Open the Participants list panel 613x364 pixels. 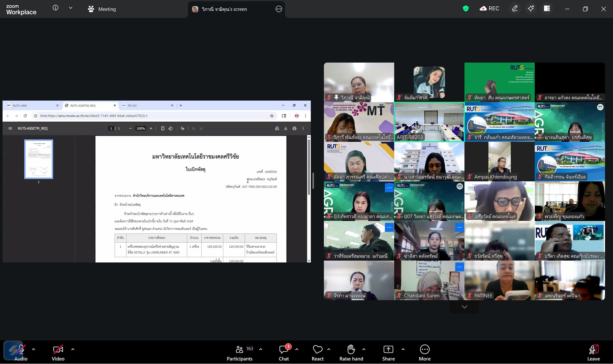click(240, 353)
